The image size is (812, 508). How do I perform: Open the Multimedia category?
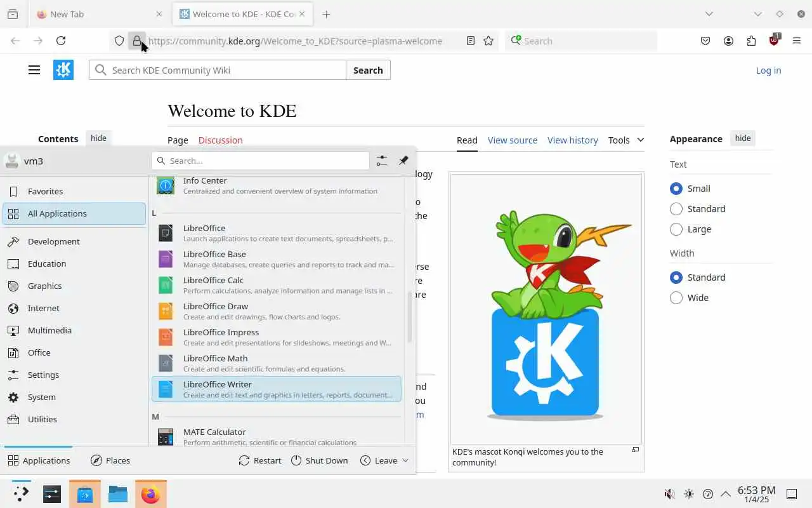point(74,330)
